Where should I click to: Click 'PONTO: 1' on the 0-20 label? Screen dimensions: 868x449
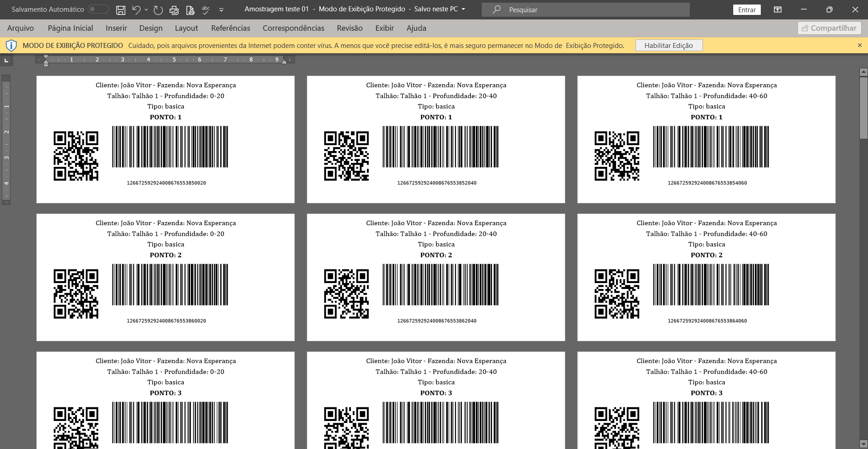tap(166, 117)
